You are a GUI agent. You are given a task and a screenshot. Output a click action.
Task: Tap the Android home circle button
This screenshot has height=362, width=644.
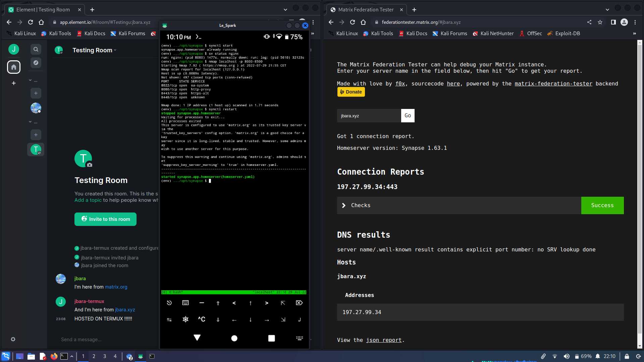click(x=234, y=338)
